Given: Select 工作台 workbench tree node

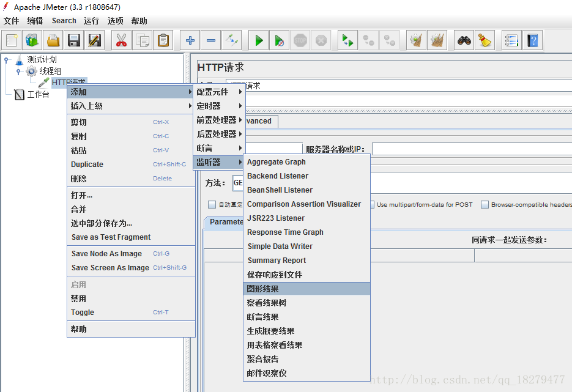Looking at the screenshot, I should 38,94.
